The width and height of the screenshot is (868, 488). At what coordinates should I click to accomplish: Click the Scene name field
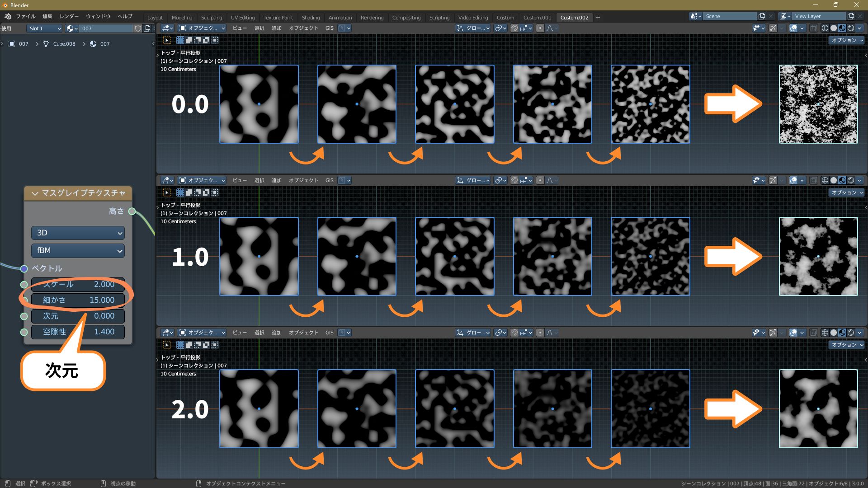[730, 16]
